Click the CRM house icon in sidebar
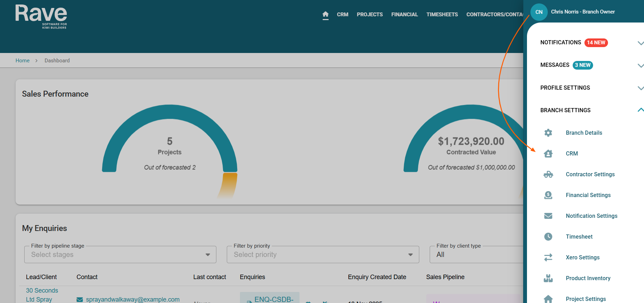 click(548, 154)
